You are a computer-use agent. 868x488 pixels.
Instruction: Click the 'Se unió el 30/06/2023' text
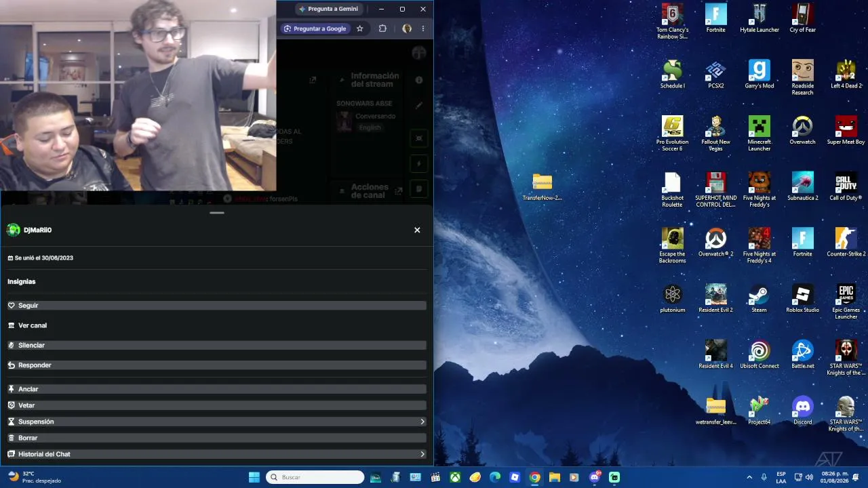click(43, 258)
